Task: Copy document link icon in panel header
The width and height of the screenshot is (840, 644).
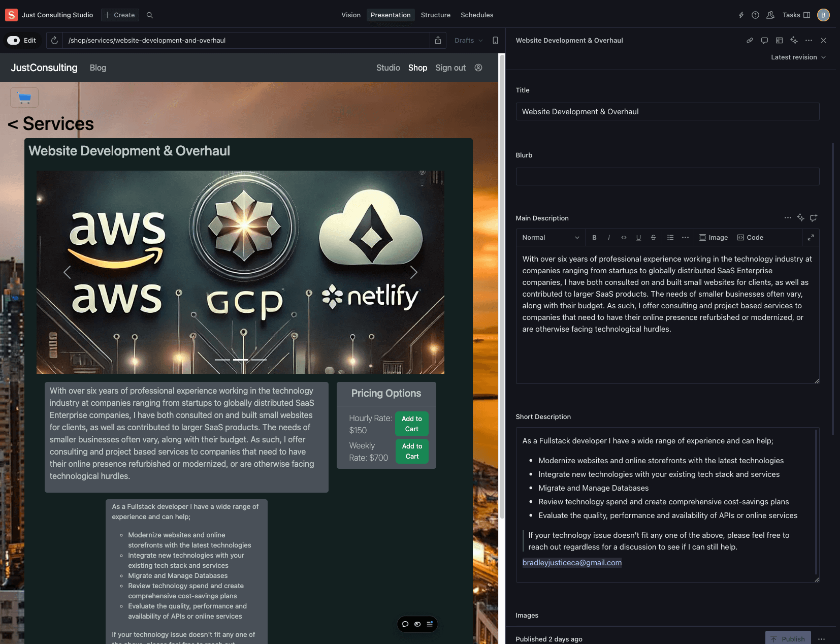Action: click(x=750, y=41)
